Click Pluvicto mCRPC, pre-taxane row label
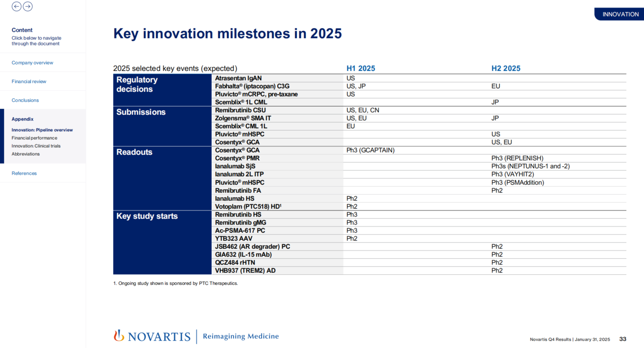The image size is (644, 348). point(256,94)
